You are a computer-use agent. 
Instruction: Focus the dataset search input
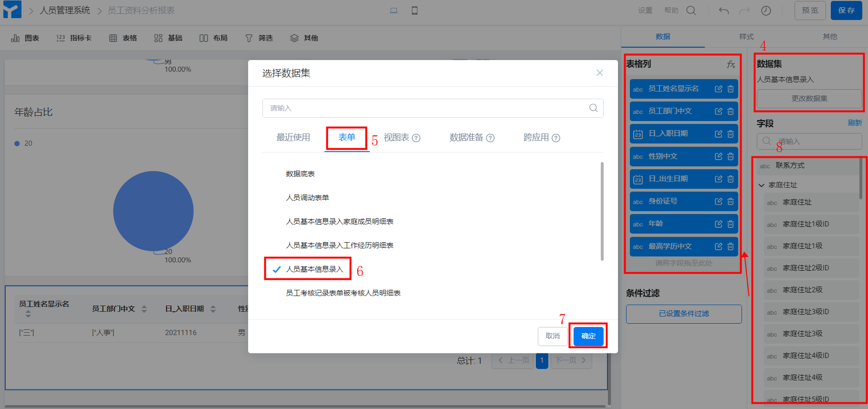pos(433,108)
